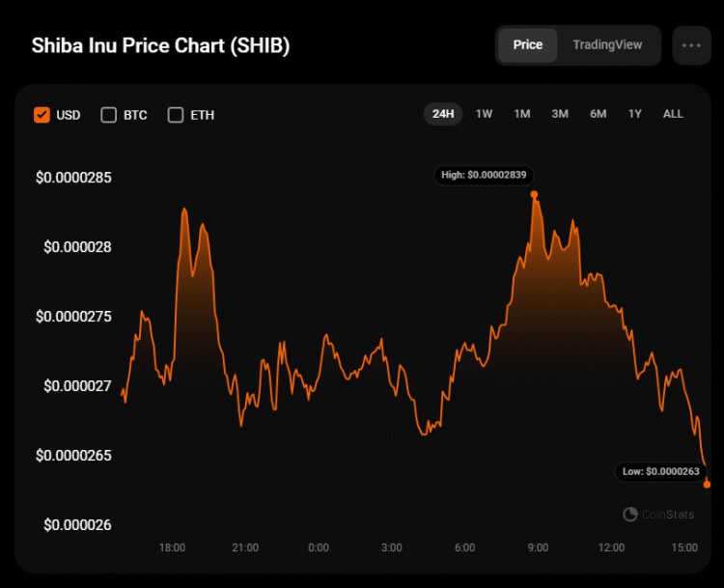Enable the ETH currency checkbox

tap(176, 115)
